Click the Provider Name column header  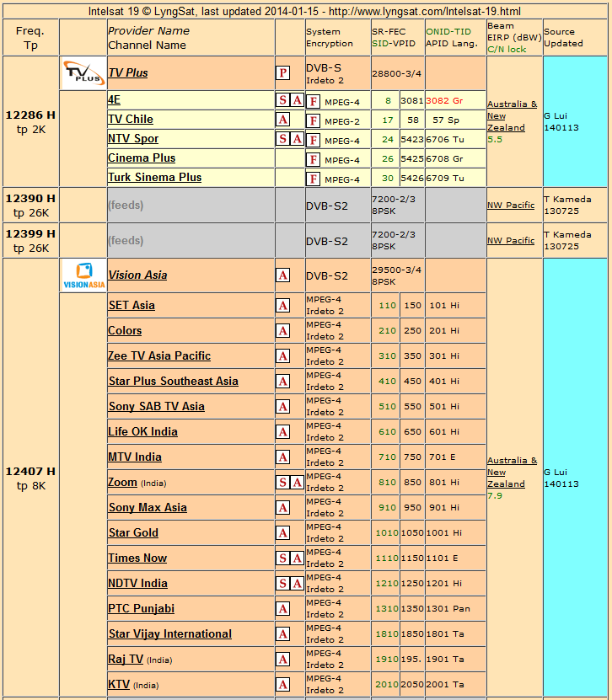click(148, 31)
